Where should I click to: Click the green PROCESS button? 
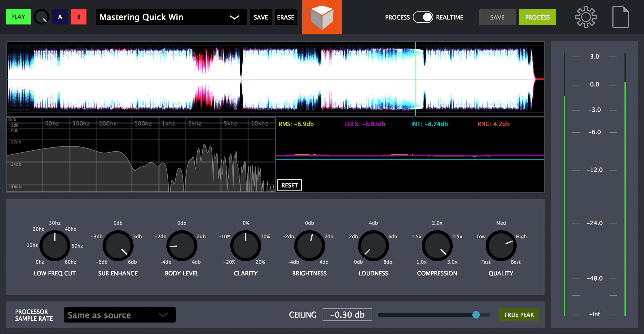click(537, 17)
